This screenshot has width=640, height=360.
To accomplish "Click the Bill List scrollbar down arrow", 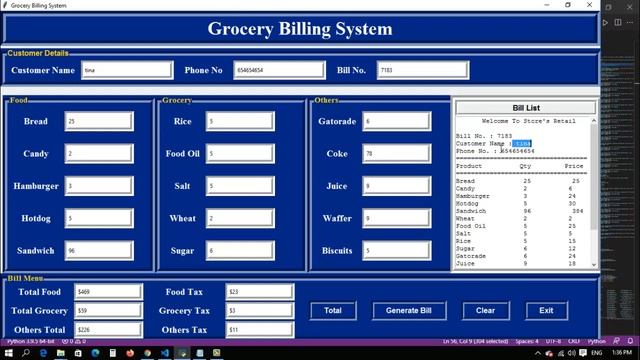I will point(594,265).
